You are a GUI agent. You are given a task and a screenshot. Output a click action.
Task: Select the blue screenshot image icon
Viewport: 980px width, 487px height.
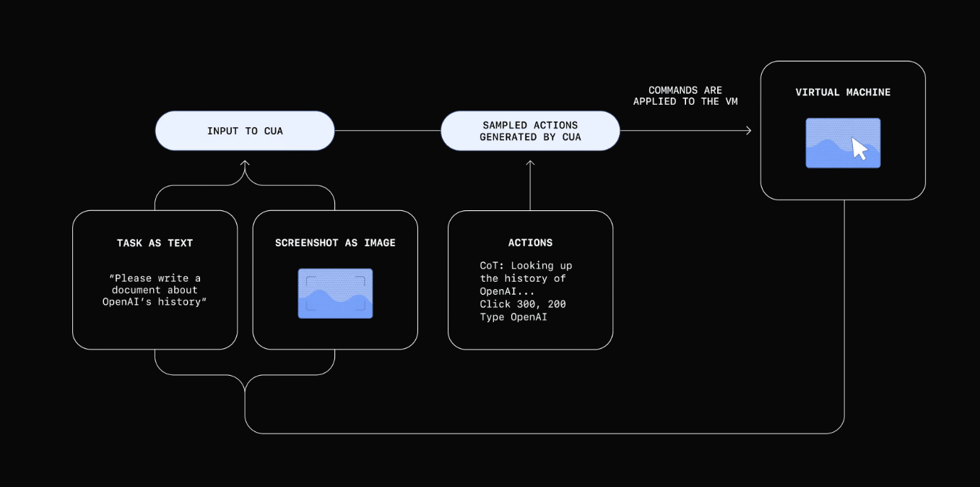coord(335,293)
